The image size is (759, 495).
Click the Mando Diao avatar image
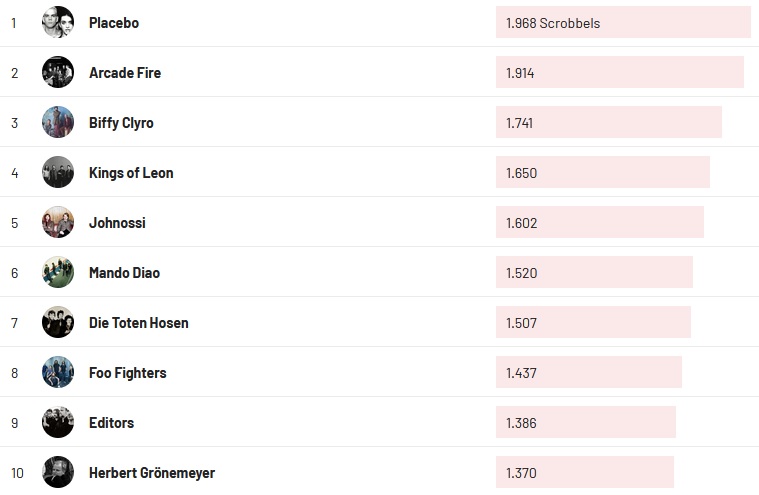(x=58, y=272)
